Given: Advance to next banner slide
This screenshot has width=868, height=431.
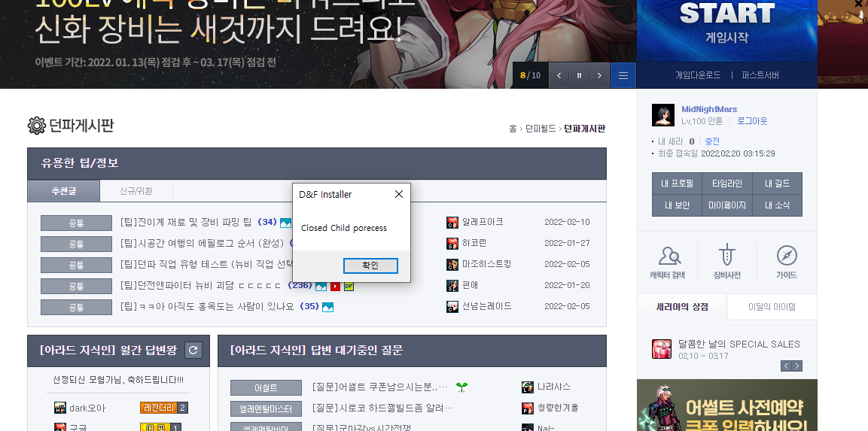Looking at the screenshot, I should [x=599, y=75].
